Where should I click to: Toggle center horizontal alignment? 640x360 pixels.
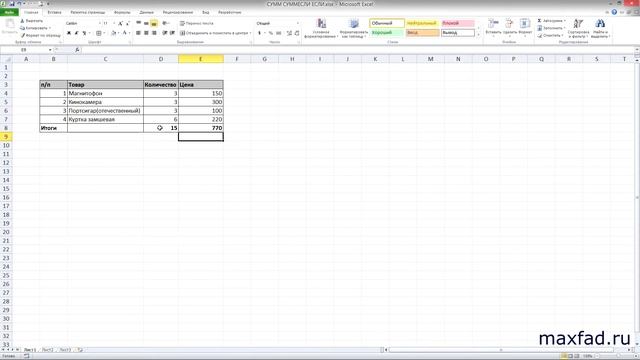146,33
